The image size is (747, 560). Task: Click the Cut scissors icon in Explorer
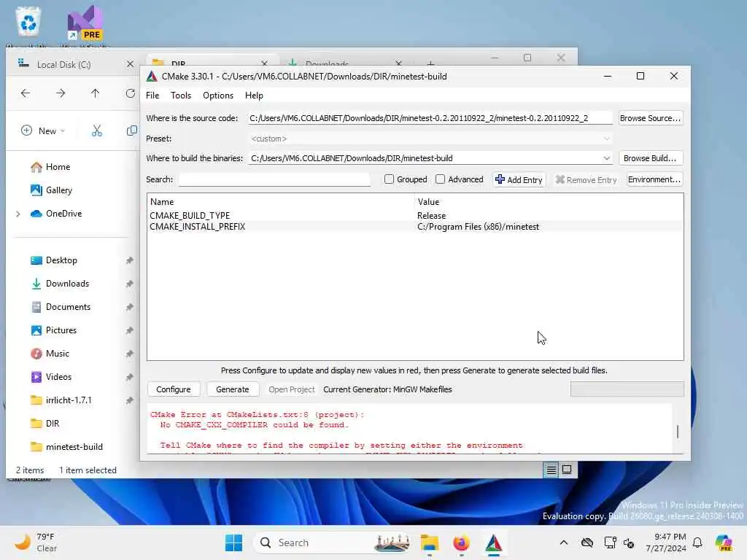click(97, 131)
